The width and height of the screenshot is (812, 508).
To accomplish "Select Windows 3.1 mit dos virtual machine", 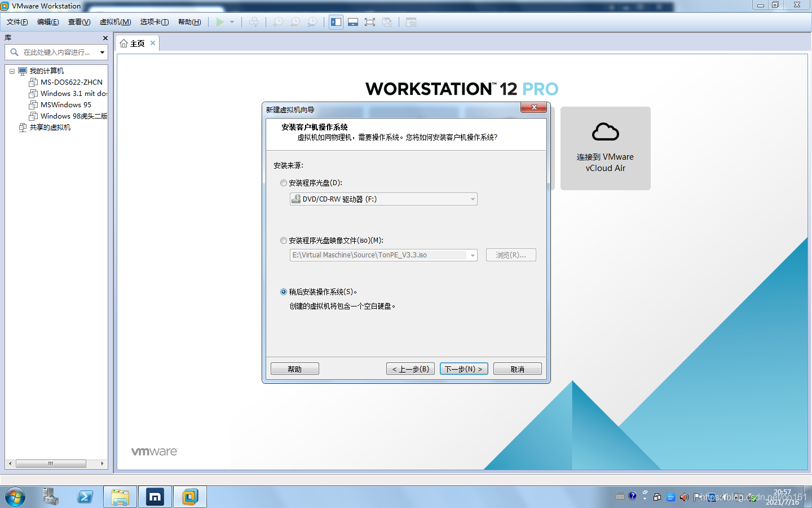I will [73, 94].
